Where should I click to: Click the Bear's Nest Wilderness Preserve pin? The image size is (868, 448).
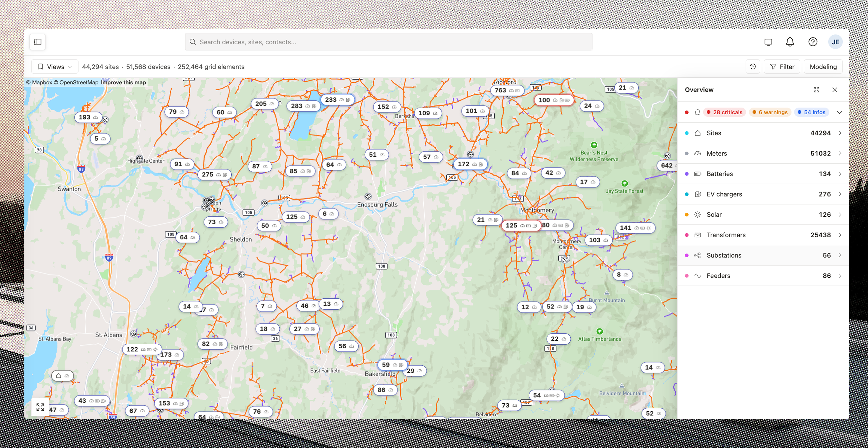(x=594, y=145)
